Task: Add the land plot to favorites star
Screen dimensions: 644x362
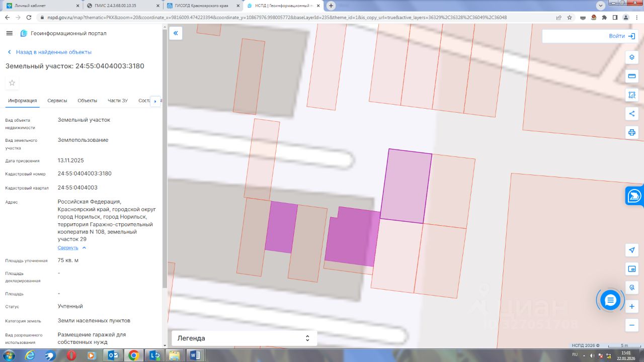Action: 12,83
